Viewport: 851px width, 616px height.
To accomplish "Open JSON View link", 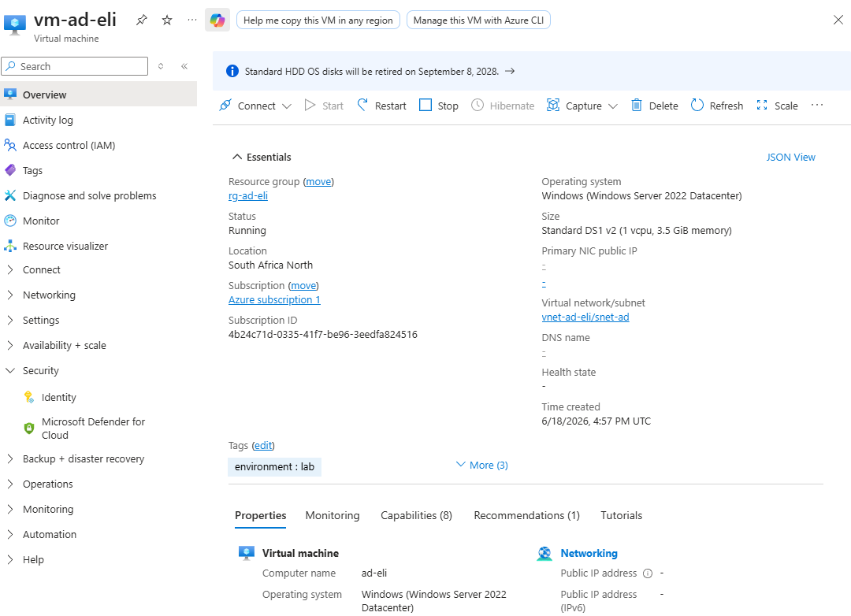I will (x=790, y=157).
